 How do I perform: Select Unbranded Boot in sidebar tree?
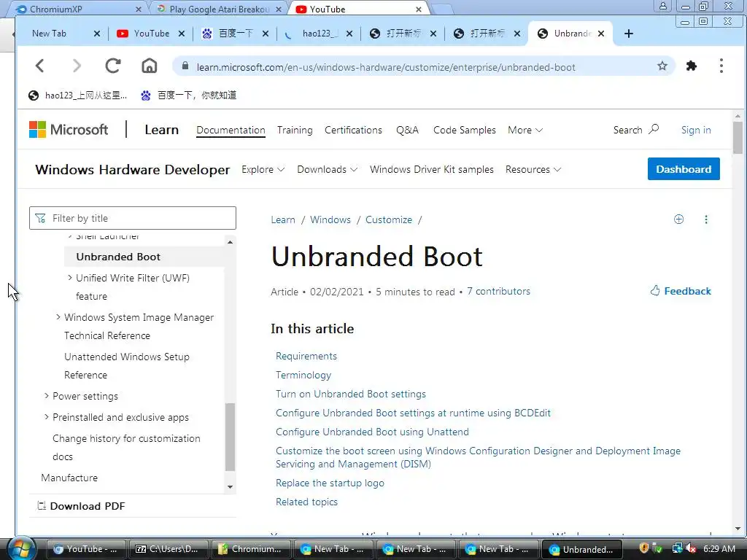point(144,257)
